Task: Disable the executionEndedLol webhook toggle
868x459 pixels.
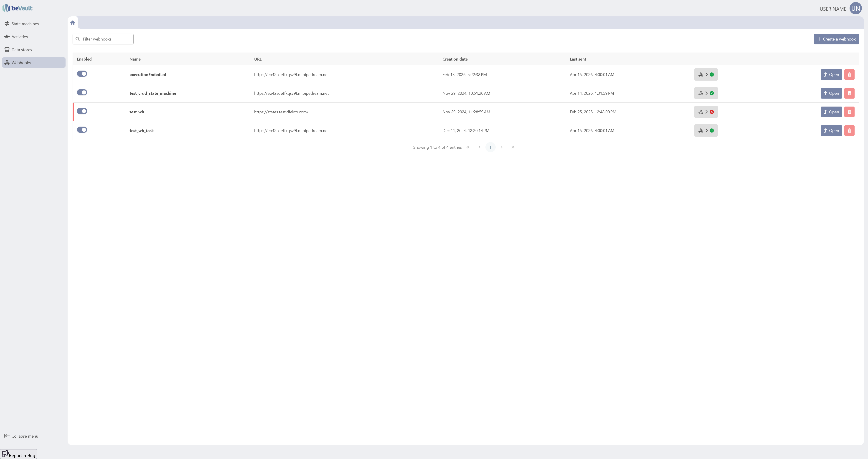Action: pyautogui.click(x=82, y=74)
